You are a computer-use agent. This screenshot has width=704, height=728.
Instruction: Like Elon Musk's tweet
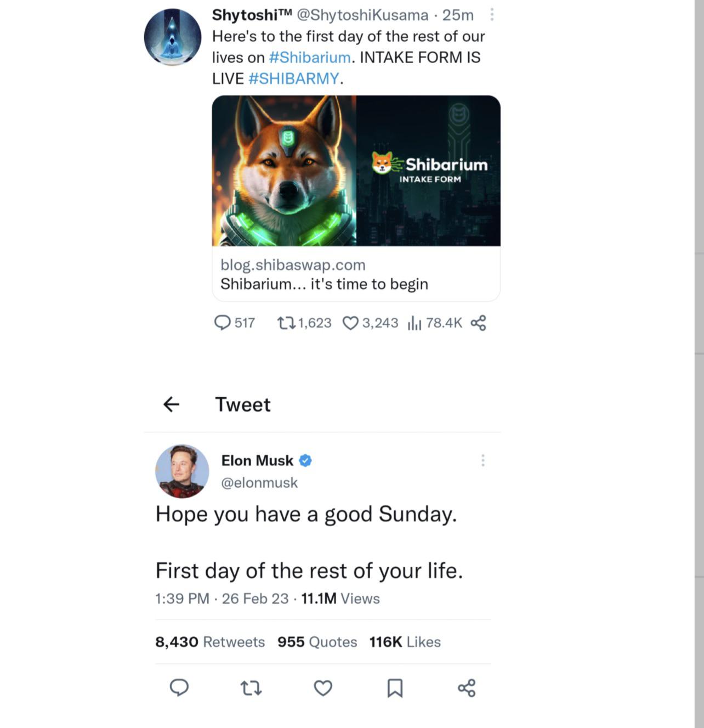(x=323, y=688)
